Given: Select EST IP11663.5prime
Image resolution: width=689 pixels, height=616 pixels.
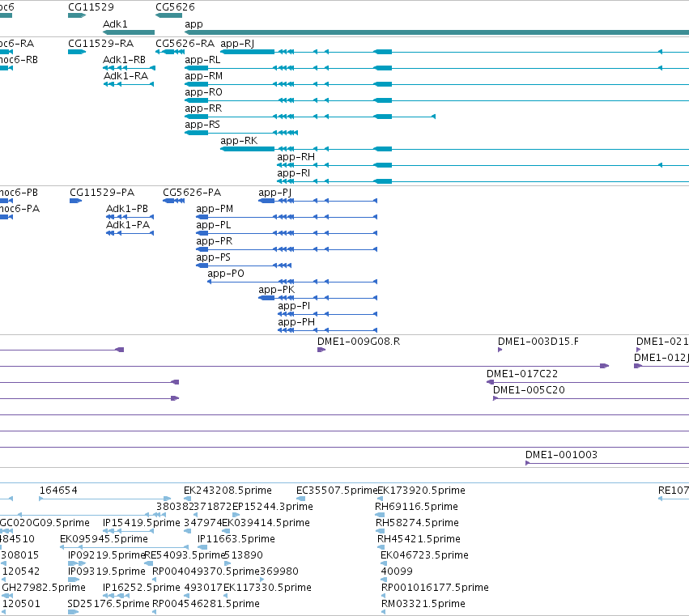Looking at the screenshot, I should [236, 540].
